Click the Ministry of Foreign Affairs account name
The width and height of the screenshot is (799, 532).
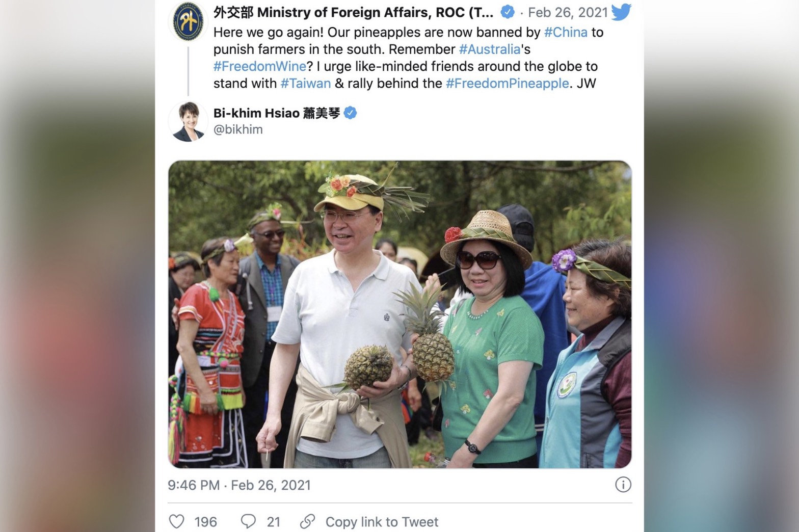(x=353, y=12)
